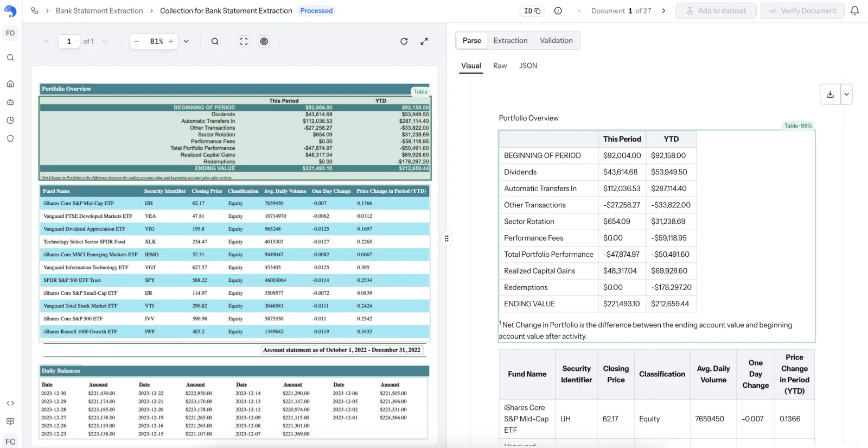
Task: Zoom out with minus button
Action: tap(137, 41)
